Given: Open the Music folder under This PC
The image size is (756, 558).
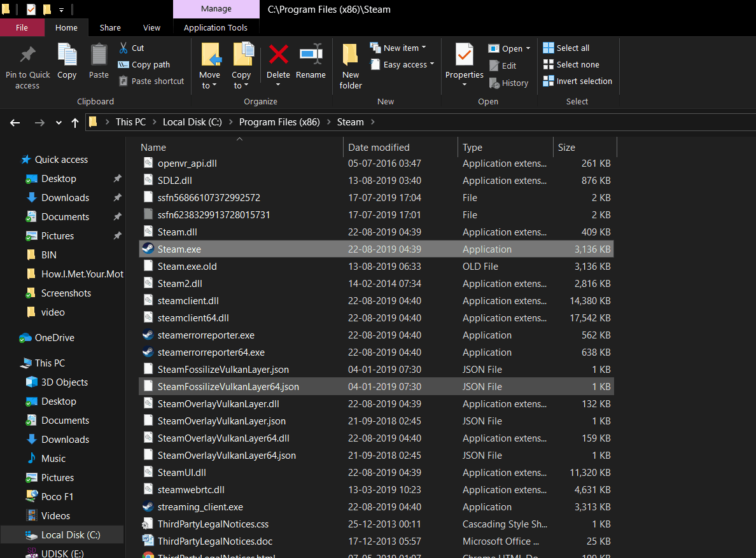Looking at the screenshot, I should (53, 458).
